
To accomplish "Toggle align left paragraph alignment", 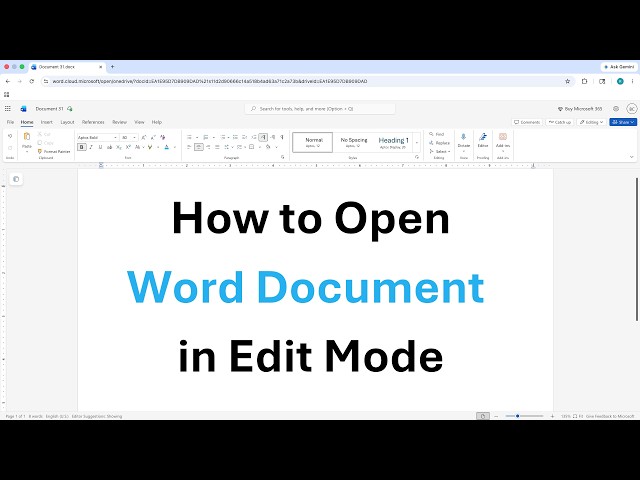I will click(189, 147).
